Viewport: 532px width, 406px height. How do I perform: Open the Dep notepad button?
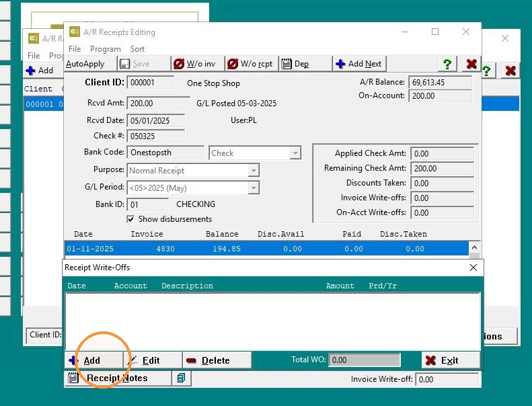306,64
